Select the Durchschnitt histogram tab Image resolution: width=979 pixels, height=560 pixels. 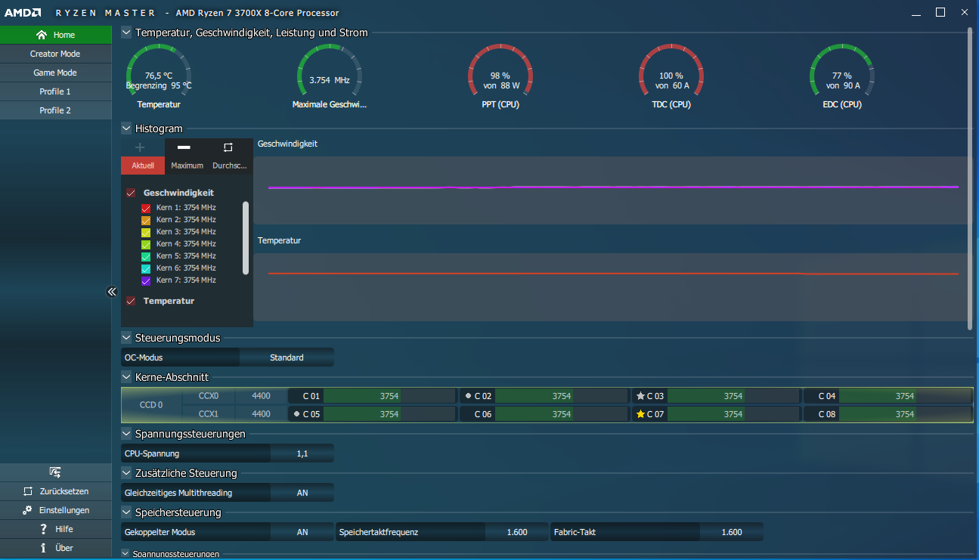tap(231, 166)
